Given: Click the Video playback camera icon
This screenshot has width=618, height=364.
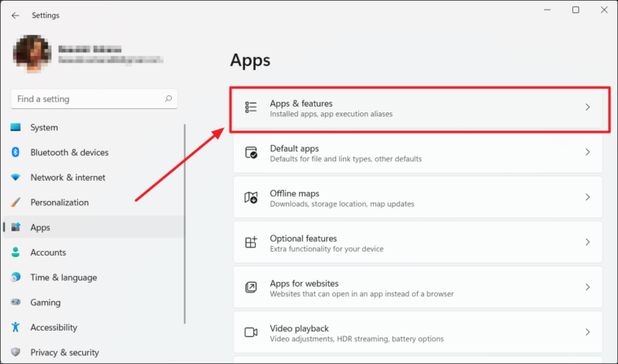Looking at the screenshot, I should (251, 332).
